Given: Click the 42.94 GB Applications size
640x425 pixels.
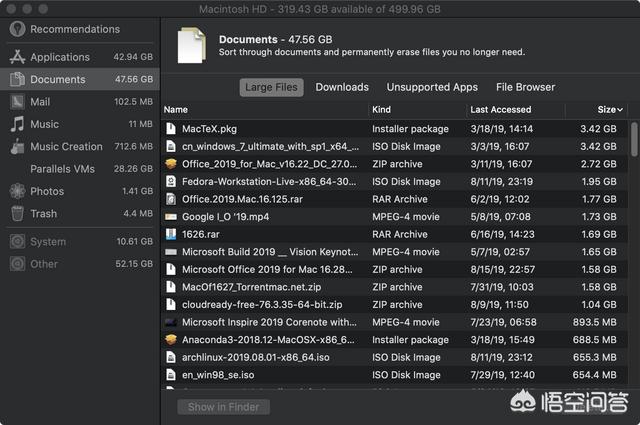Looking at the screenshot, I should pos(133,57).
